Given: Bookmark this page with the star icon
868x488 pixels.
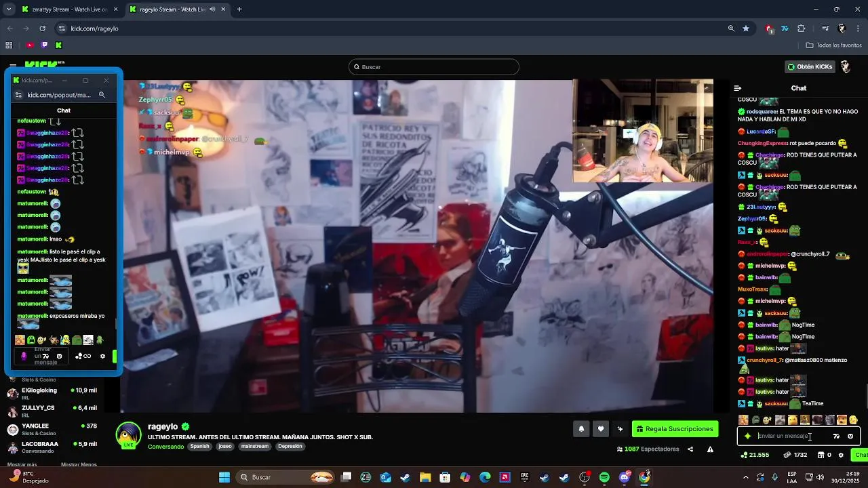Looking at the screenshot, I should coord(746,28).
